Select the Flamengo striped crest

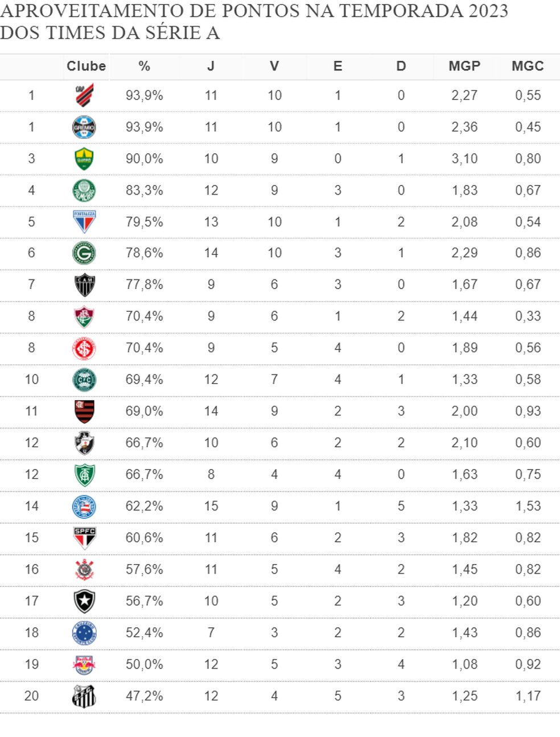[84, 411]
